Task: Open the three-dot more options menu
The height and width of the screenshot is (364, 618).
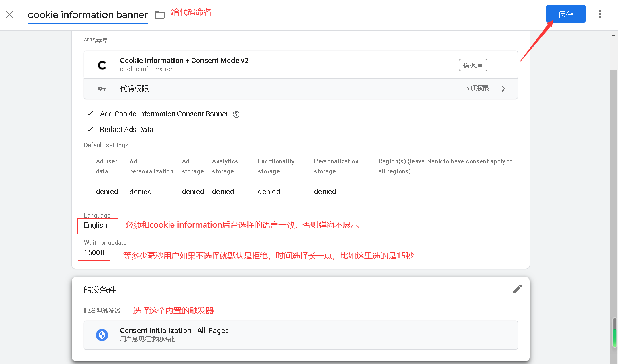Action: click(x=600, y=14)
